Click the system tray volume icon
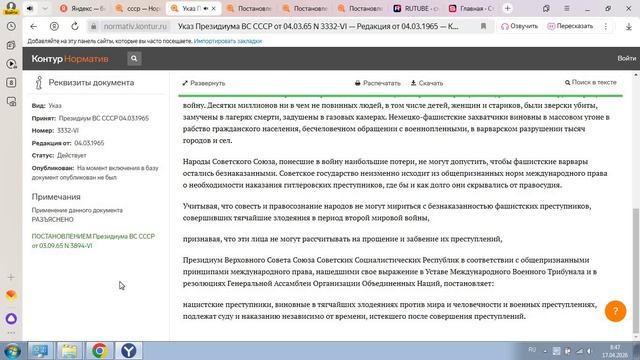Viewport: 640px width, 360px height. pos(589,351)
